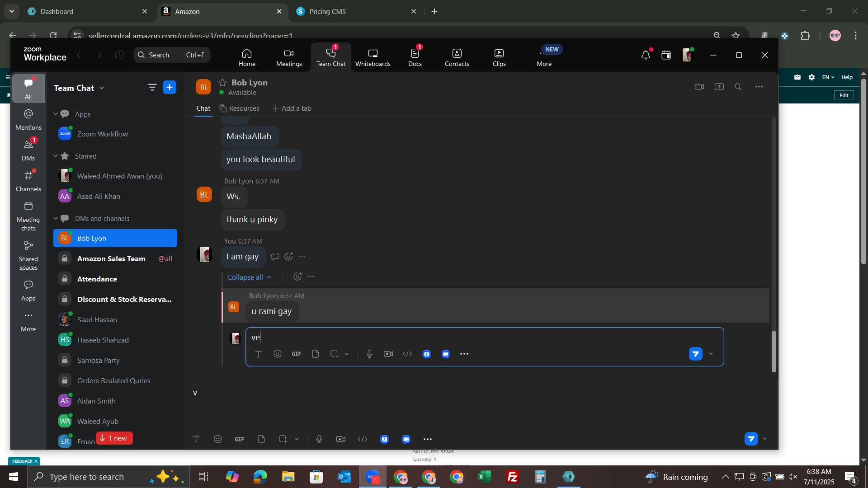Reply to the 'I am gay' message
Screen dimensions: 868x488
(x=275, y=257)
